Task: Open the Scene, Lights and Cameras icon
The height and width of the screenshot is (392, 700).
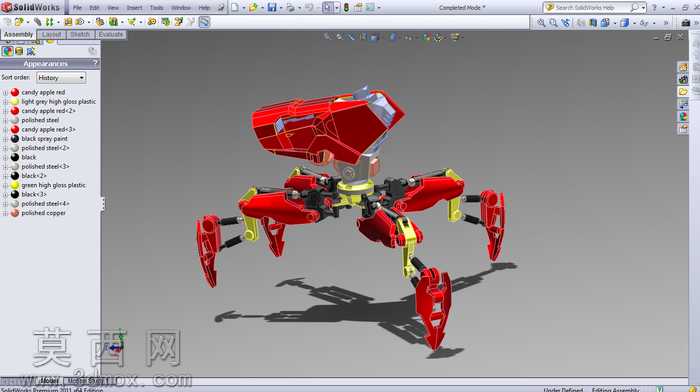Action: 31,51
